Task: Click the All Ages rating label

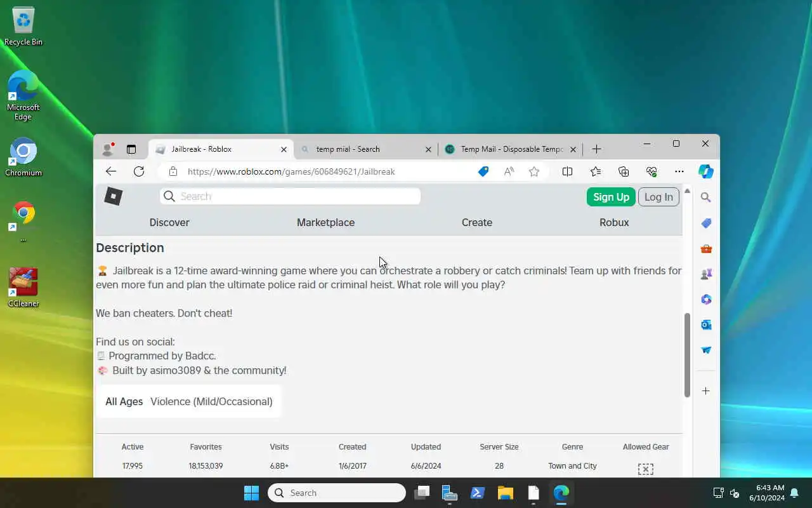Action: coord(124,401)
